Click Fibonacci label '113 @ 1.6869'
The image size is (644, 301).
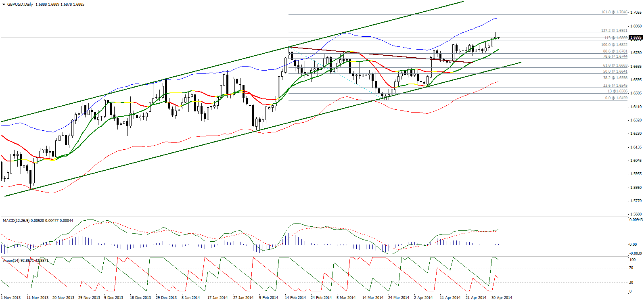[616, 38]
